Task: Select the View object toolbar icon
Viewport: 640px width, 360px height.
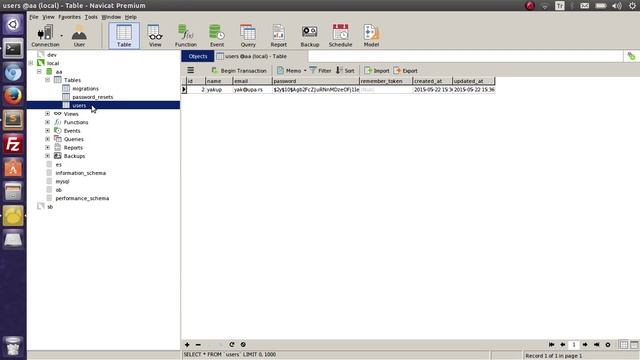Action: (155, 36)
